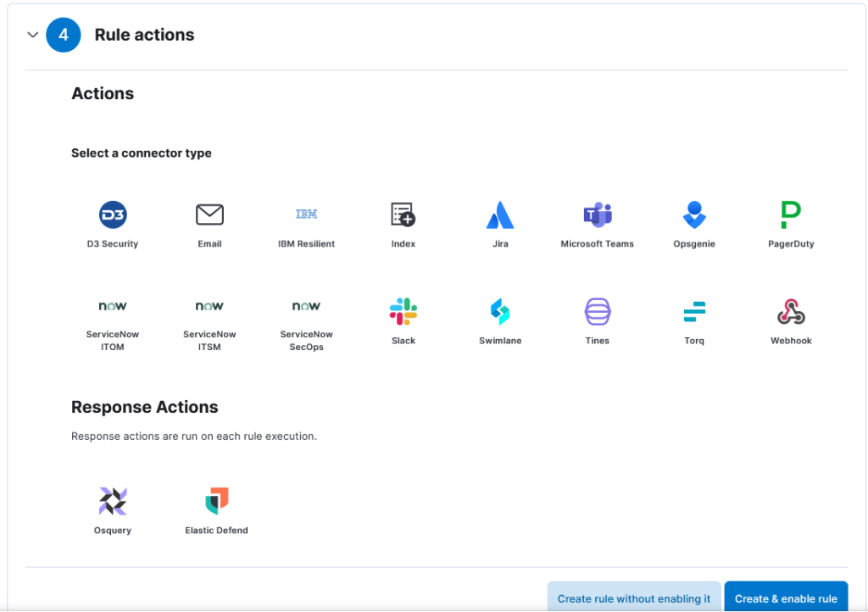This screenshot has width=868, height=612.
Task: Pick the Swimlane connector icon
Action: click(500, 312)
